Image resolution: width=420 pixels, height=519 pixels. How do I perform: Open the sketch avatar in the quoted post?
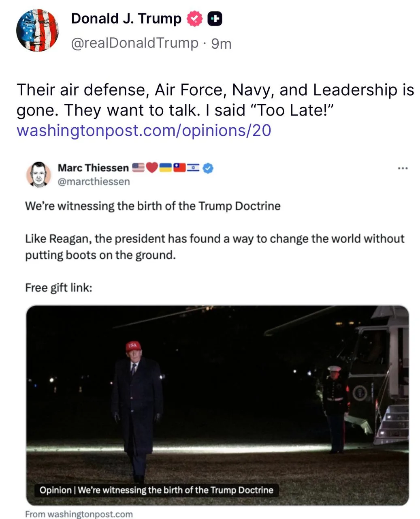[x=38, y=175]
